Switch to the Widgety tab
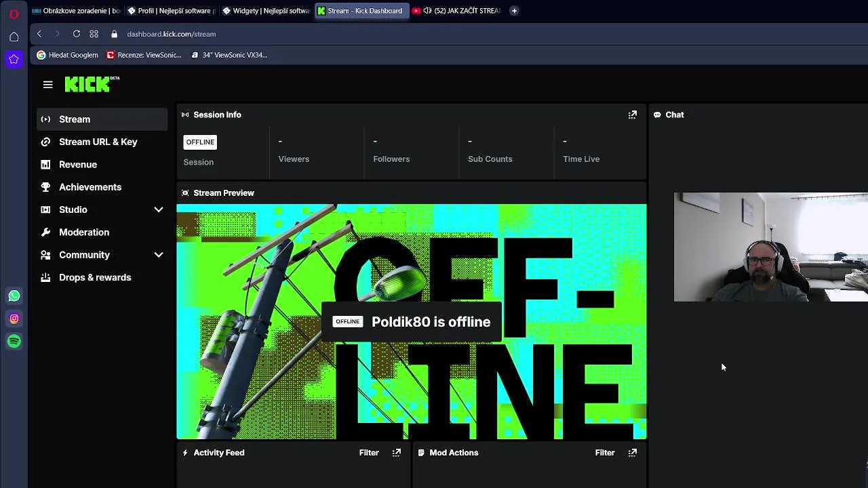 (267, 11)
